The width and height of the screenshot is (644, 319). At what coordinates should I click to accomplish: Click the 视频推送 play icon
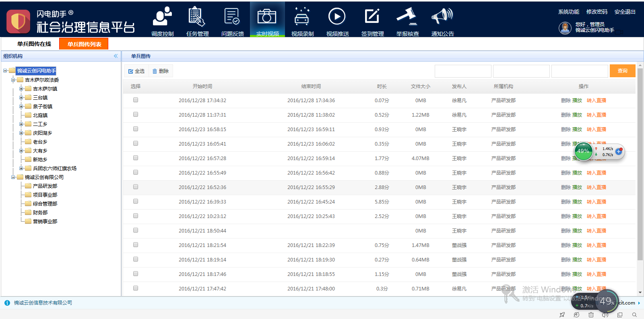coord(337,17)
